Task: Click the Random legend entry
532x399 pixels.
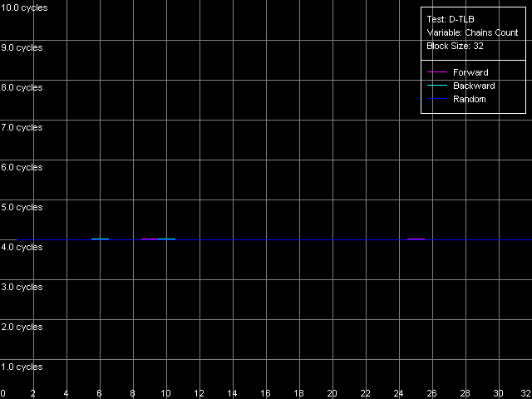Action: [456, 99]
